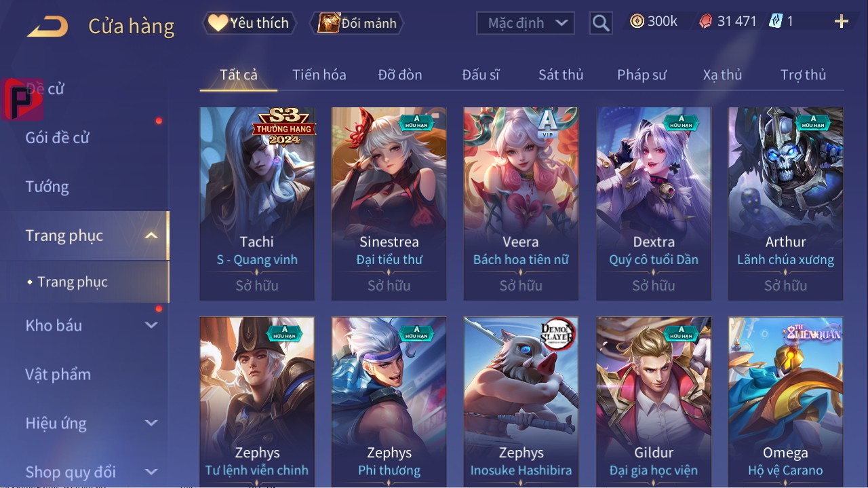Select the Veera Bách hoa tiên nữ skin
868x488 pixels.
pyautogui.click(x=521, y=204)
